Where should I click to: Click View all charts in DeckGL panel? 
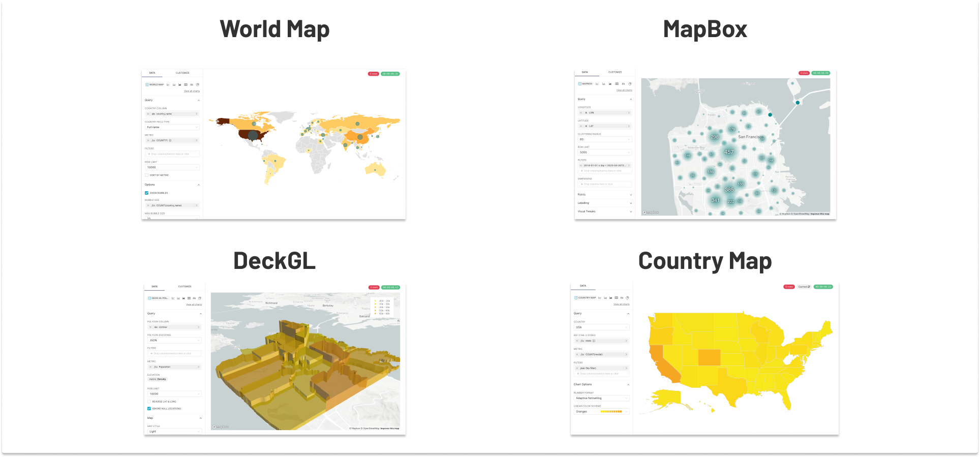[x=194, y=305]
